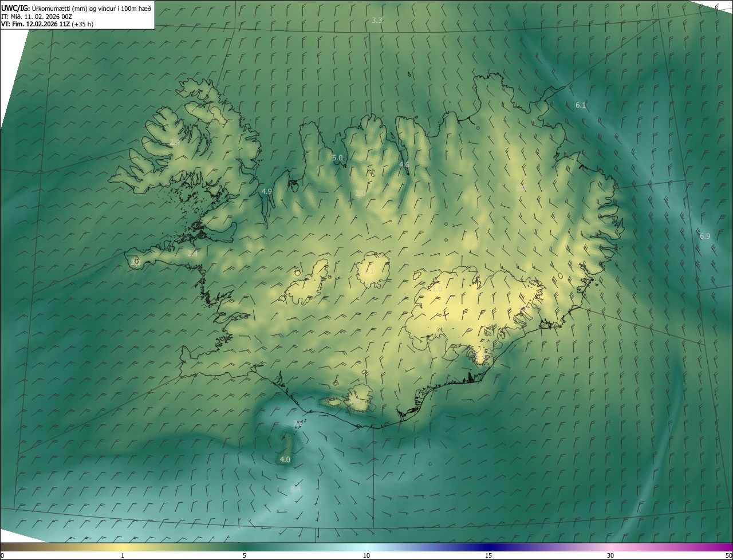Select the 4.6 label on the north coast

pos(404,165)
